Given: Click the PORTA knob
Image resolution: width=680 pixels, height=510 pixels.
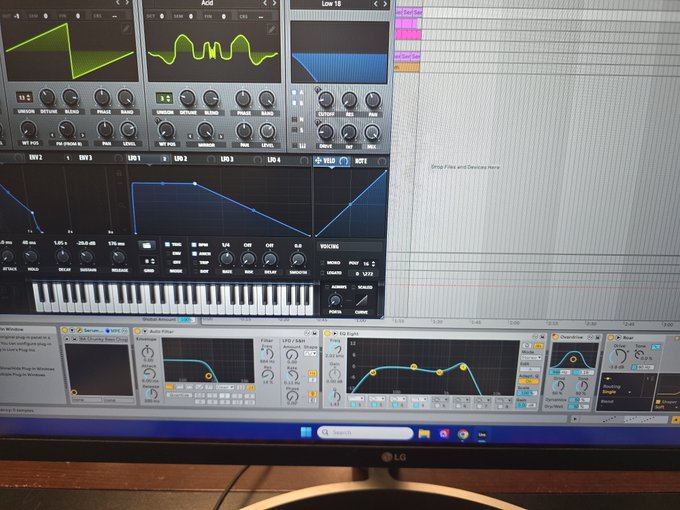Looking at the screenshot, I should (x=335, y=300).
